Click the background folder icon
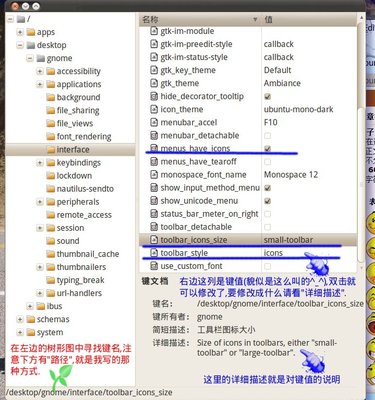 [51, 97]
